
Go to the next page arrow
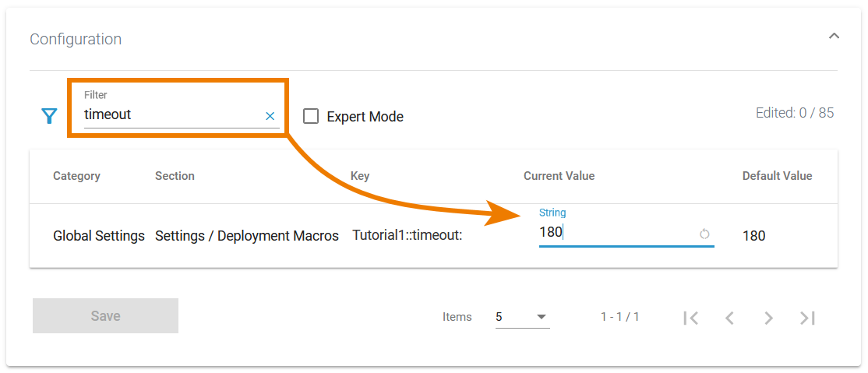[768, 318]
